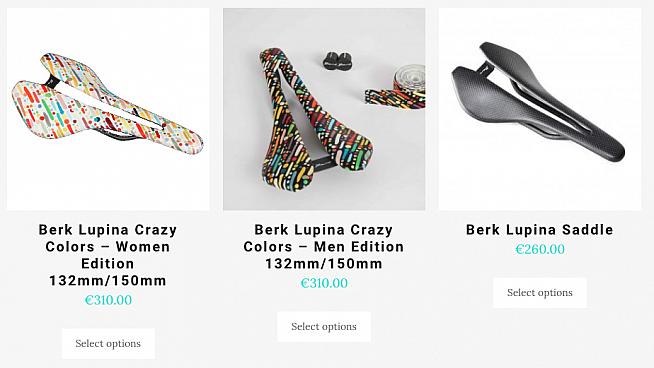Click the 132mm/150mm text under Men Edition
Viewport: 654px width, 368px height.
coord(324,264)
